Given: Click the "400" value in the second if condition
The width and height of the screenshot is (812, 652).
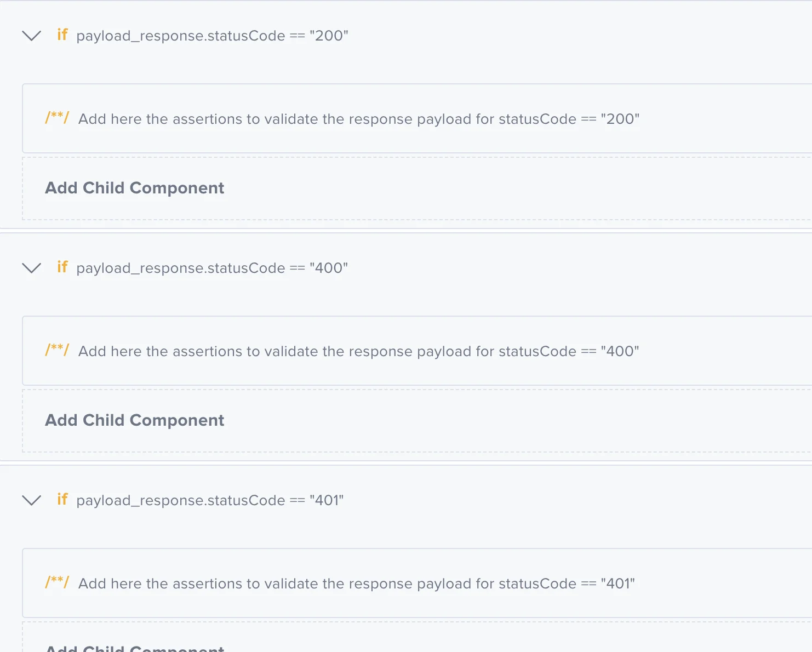Looking at the screenshot, I should [x=329, y=268].
